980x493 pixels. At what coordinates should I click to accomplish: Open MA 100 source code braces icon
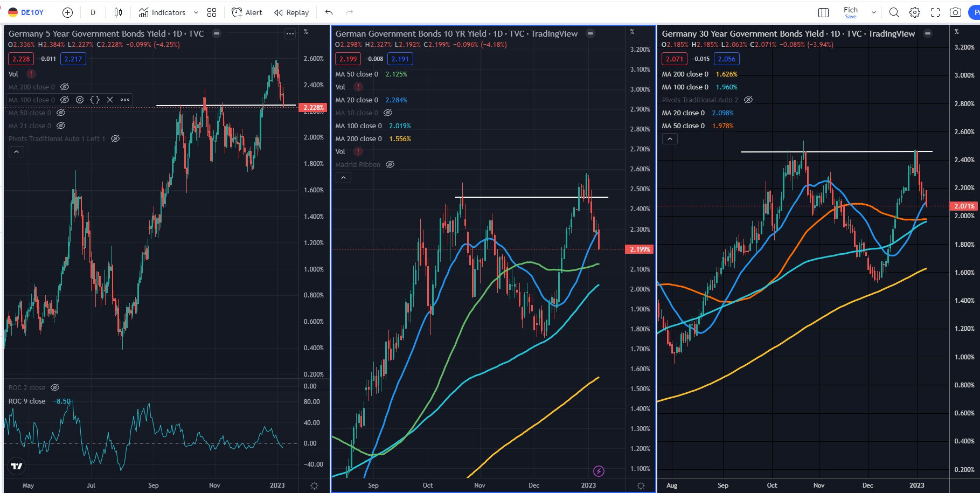pyautogui.click(x=95, y=100)
